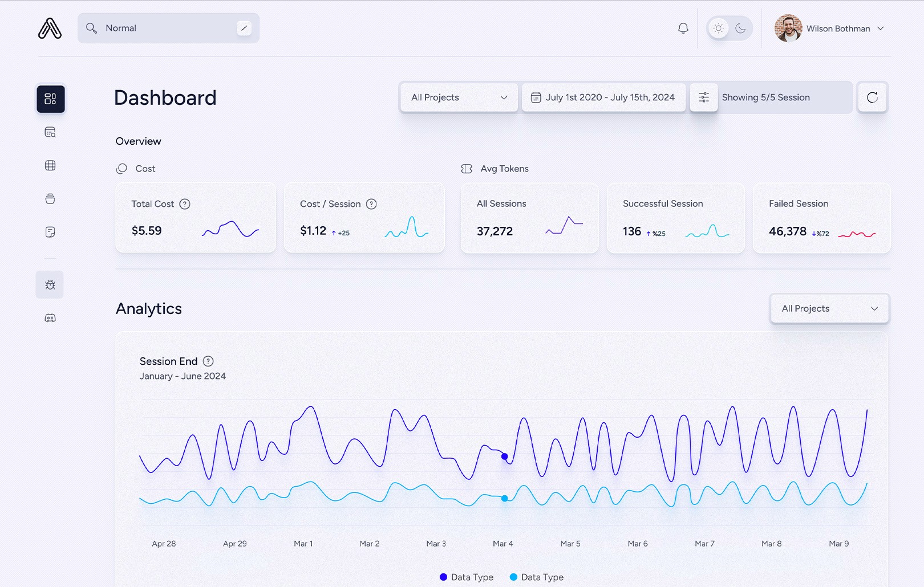Open the Discord icon at the sidebar bottom
Viewport: 924px width, 587px height.
pos(50,317)
